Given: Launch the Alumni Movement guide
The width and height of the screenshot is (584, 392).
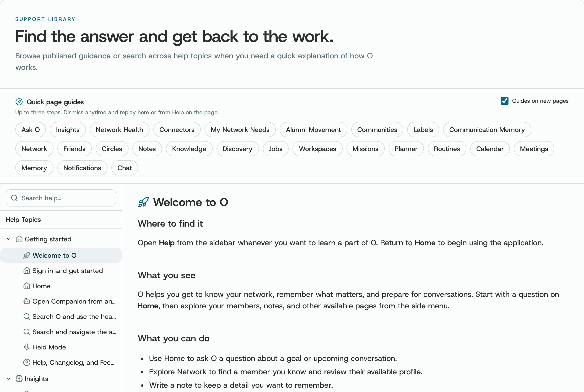Looking at the screenshot, I should 313,130.
